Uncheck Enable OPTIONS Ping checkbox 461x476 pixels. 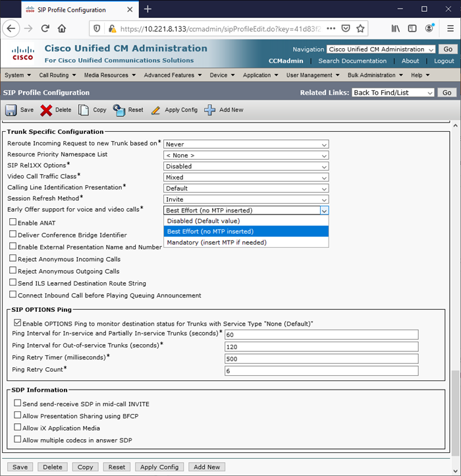pyautogui.click(x=17, y=324)
